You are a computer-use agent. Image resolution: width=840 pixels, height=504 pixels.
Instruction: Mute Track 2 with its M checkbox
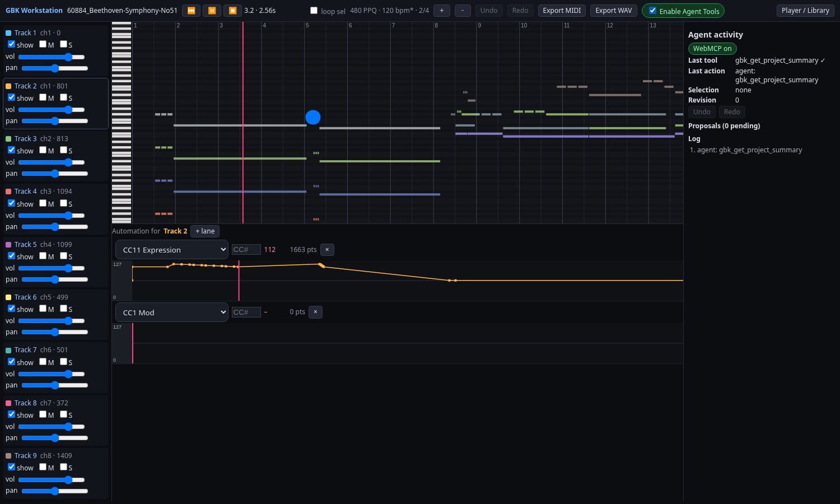coord(43,97)
